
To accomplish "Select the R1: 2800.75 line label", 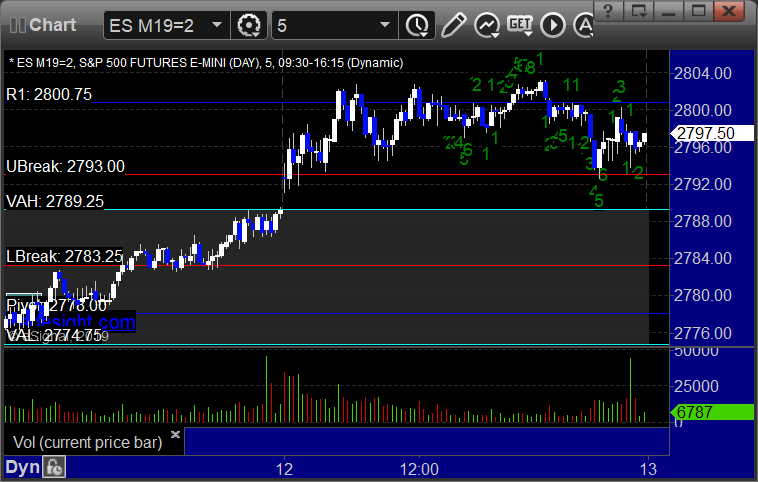I will tap(49, 94).
